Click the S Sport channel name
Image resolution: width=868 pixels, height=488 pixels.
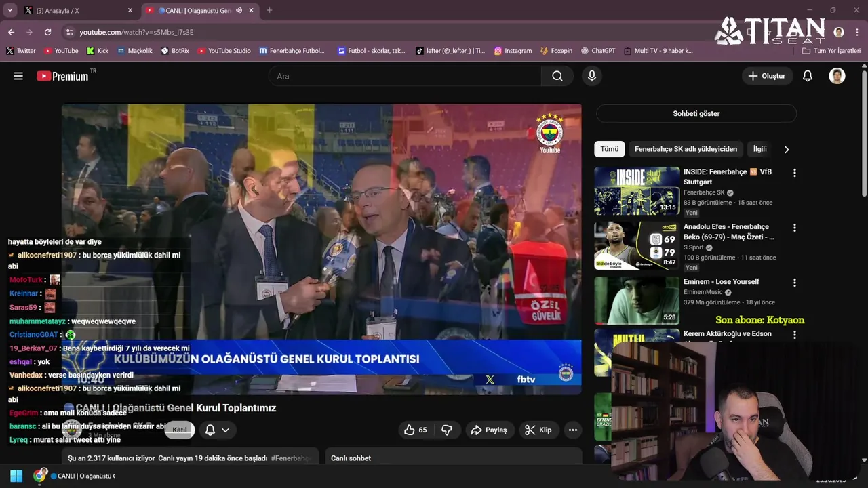click(x=694, y=247)
